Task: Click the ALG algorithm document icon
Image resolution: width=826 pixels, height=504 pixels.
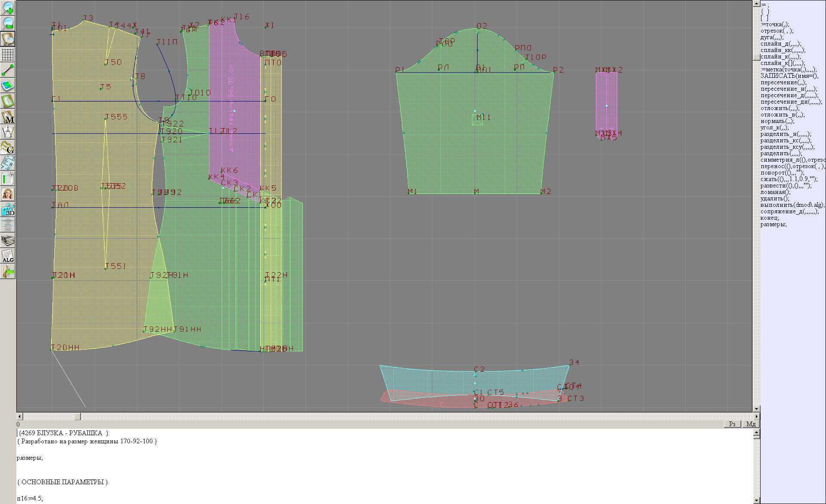Action: click(8, 256)
